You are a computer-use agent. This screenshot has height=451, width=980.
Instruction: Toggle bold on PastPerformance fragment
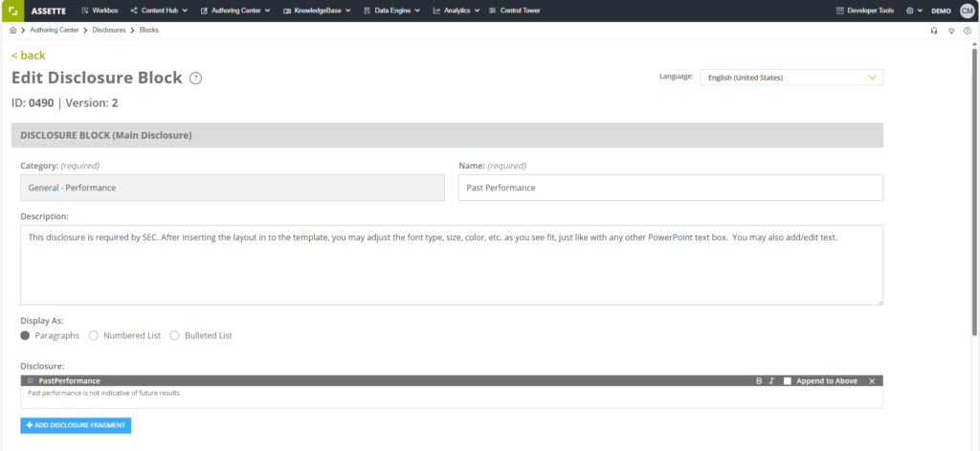(759, 381)
